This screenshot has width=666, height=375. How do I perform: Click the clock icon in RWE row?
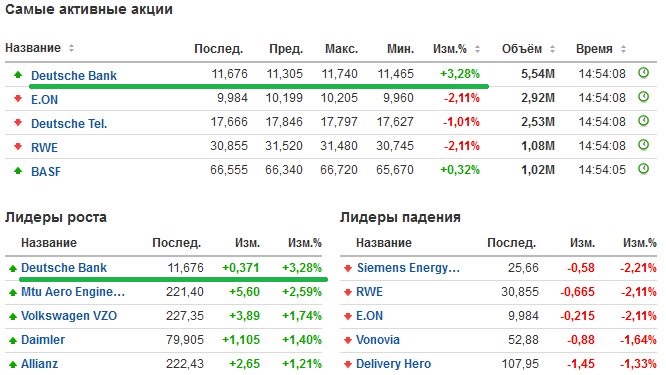pyautogui.click(x=643, y=145)
